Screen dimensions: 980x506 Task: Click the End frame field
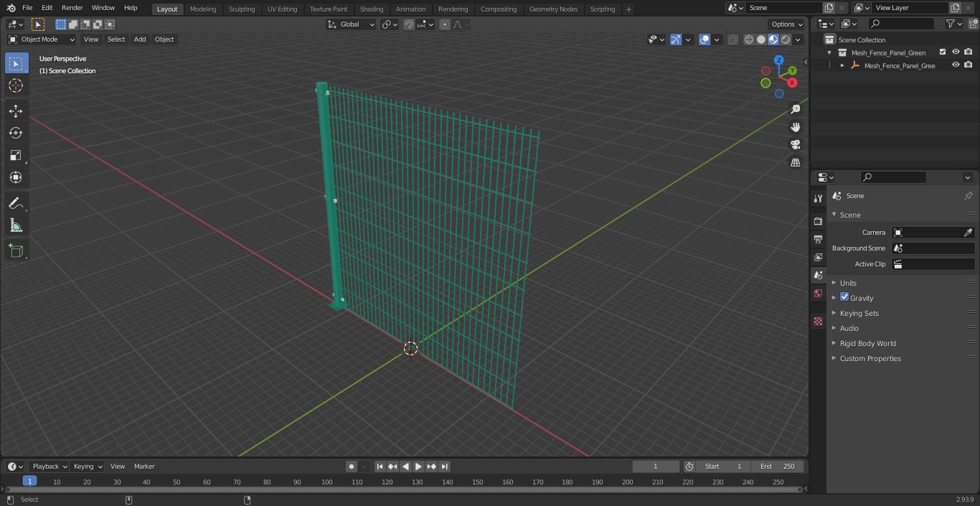[778, 467]
